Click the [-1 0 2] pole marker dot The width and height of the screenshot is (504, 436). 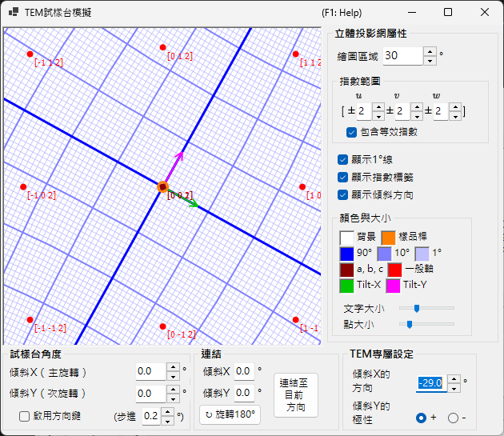pyautogui.click(x=23, y=187)
